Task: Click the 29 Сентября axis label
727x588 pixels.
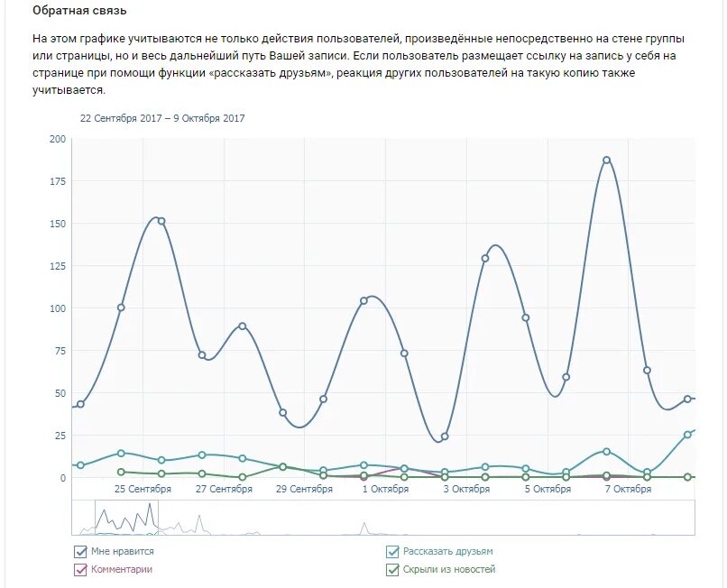Action: click(x=304, y=489)
